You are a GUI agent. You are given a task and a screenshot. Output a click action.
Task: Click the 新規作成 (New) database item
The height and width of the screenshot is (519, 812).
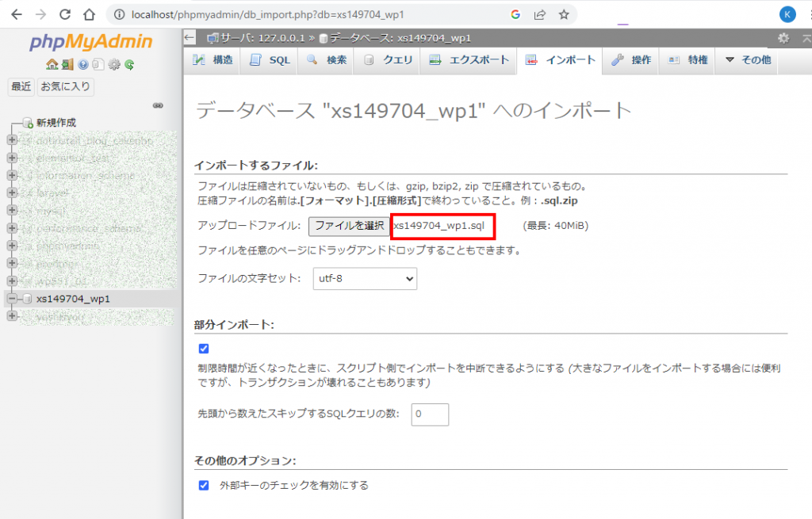click(x=56, y=123)
